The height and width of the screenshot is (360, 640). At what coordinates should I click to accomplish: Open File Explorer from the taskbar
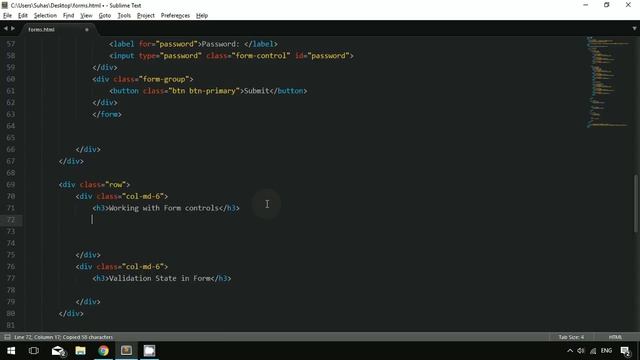[80, 351]
